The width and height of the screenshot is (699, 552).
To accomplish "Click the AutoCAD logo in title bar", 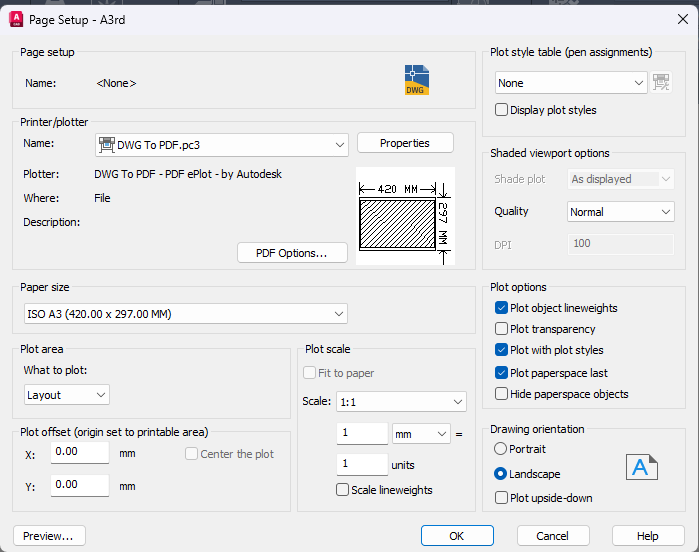I will [16, 19].
